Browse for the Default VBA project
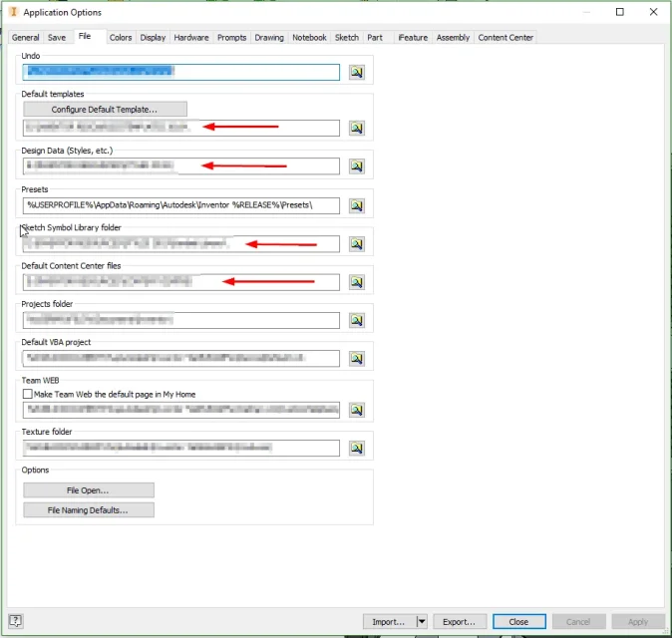 357,358
